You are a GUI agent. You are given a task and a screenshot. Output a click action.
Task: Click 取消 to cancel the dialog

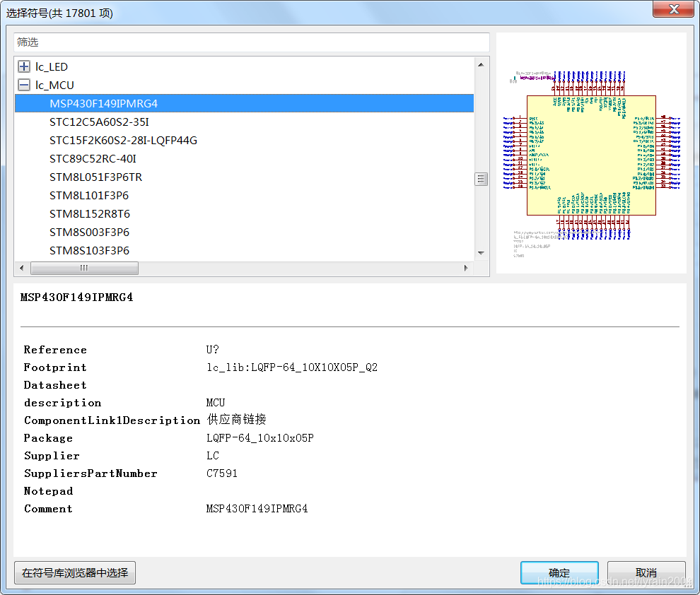(646, 572)
